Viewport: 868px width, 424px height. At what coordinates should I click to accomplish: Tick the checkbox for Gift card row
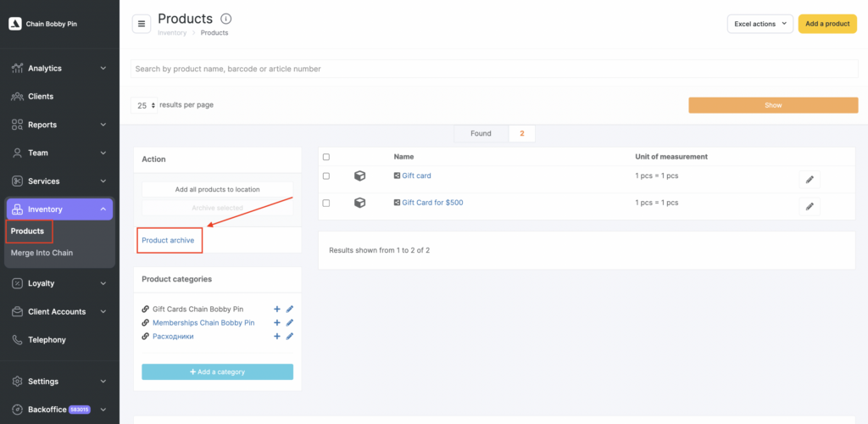(326, 176)
